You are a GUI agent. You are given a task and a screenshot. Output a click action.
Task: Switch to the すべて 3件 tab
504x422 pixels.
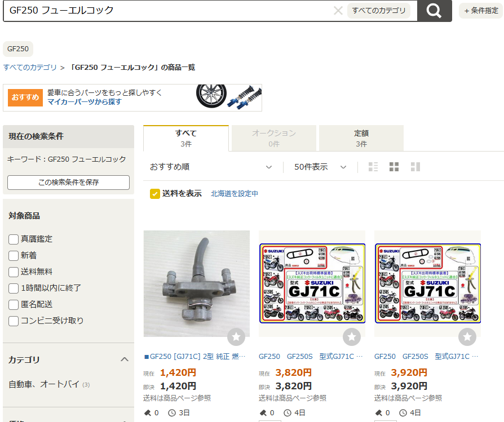click(x=186, y=138)
